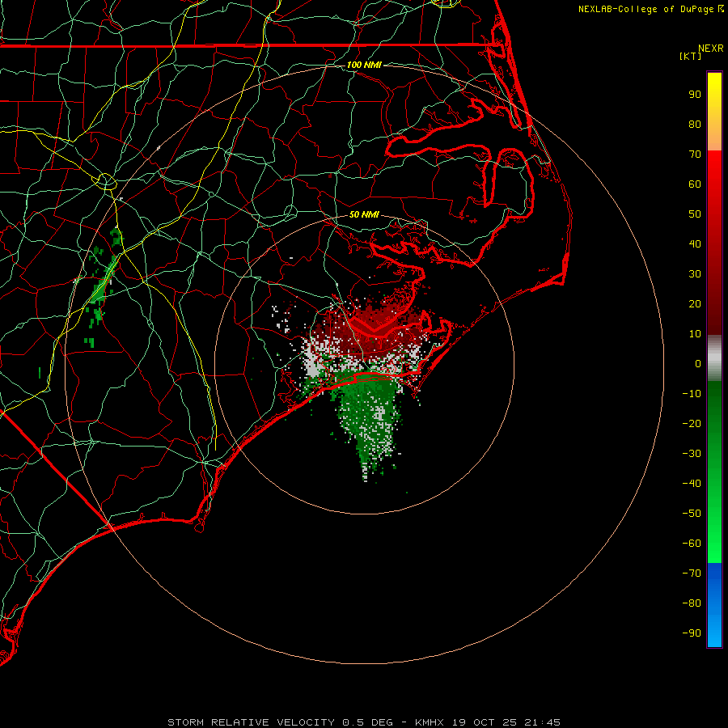Click the positive 50 knot scale value
Image resolution: width=728 pixels, height=728 pixels.
[x=695, y=214]
